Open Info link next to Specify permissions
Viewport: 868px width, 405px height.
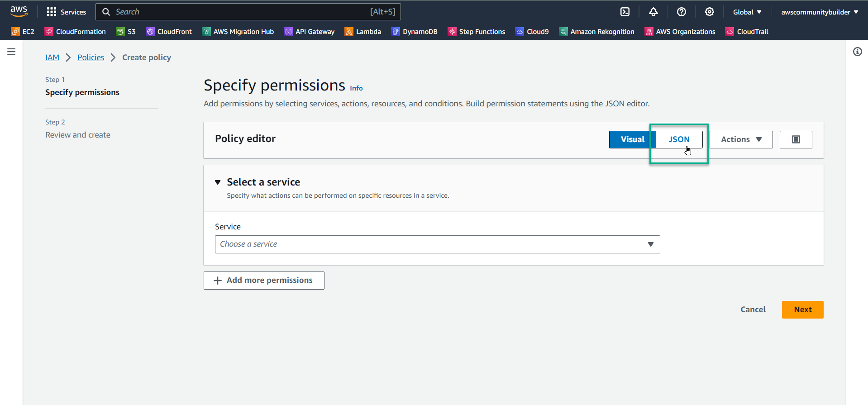coord(356,88)
